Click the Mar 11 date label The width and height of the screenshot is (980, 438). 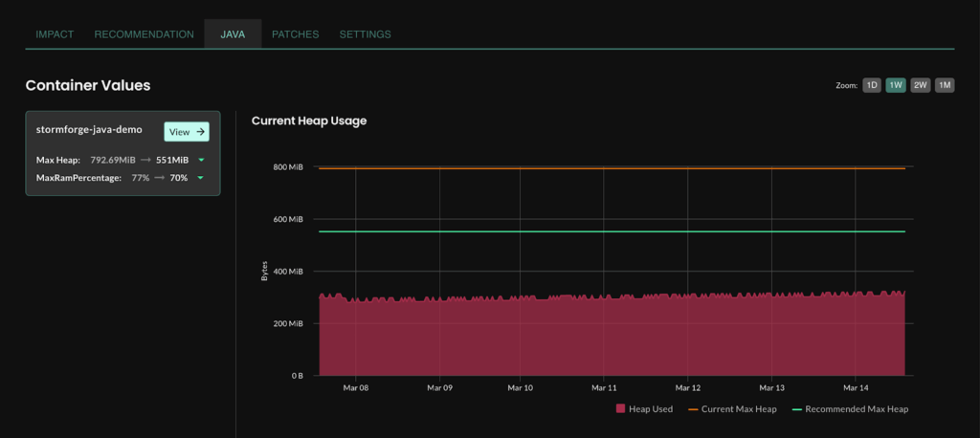click(605, 388)
